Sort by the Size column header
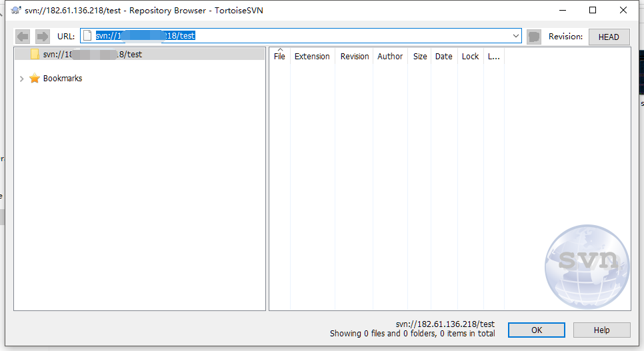Viewport: 644px width, 351px height. tap(420, 56)
